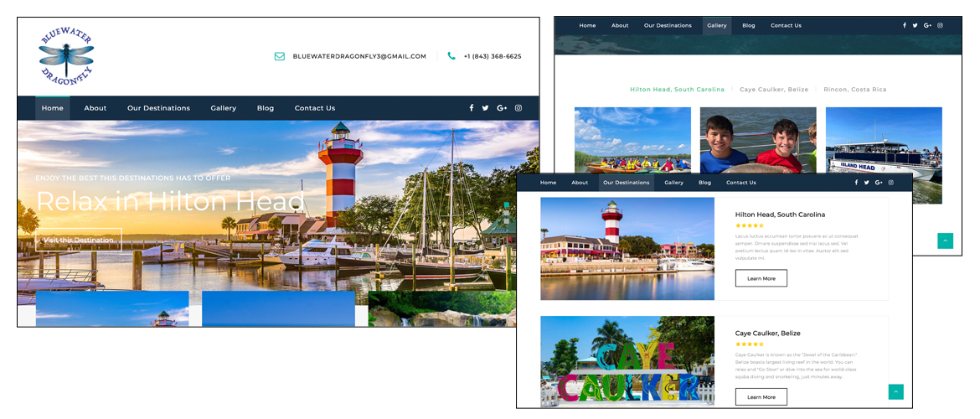Click the envelope icon beside the email address
The width and height of the screenshot is (980, 419).
pyautogui.click(x=280, y=56)
